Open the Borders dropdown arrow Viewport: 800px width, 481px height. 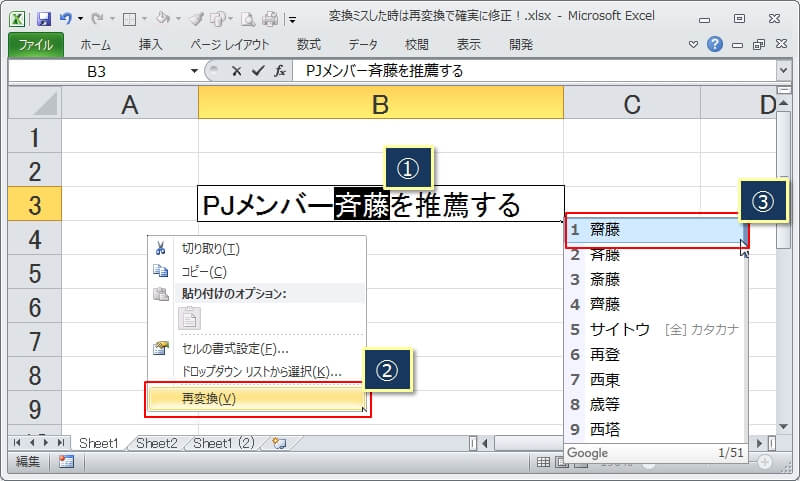click(144, 19)
